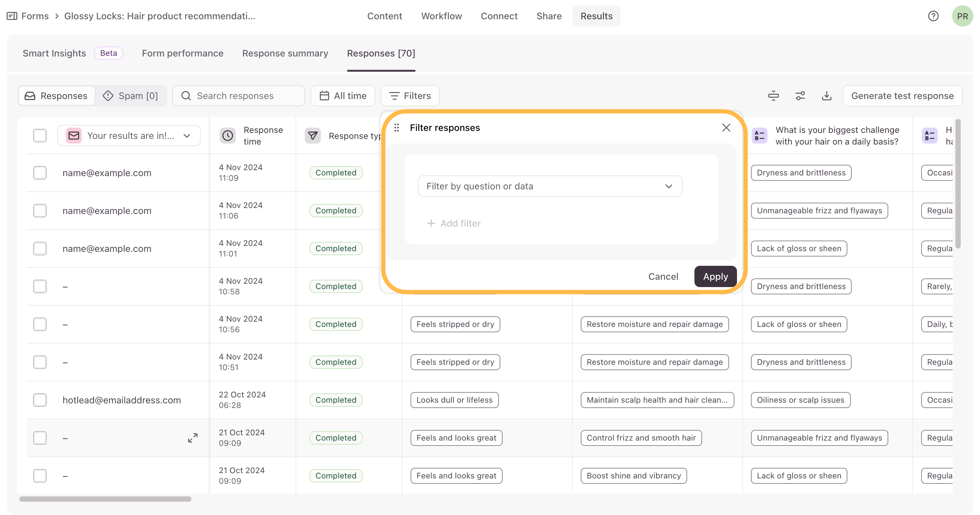Screen dimensions: 980x515
Task: Click the Glossy Locks form title breadcrumb
Action: point(160,16)
